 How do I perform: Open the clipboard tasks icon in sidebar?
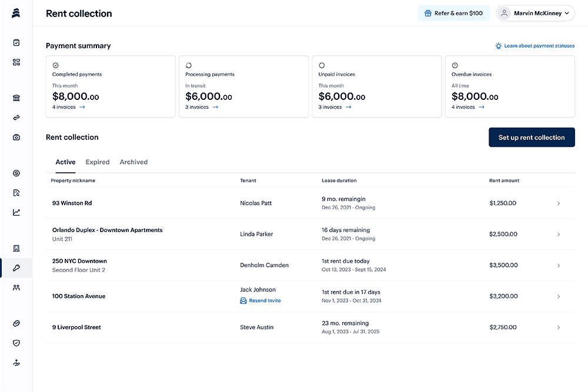click(16, 42)
